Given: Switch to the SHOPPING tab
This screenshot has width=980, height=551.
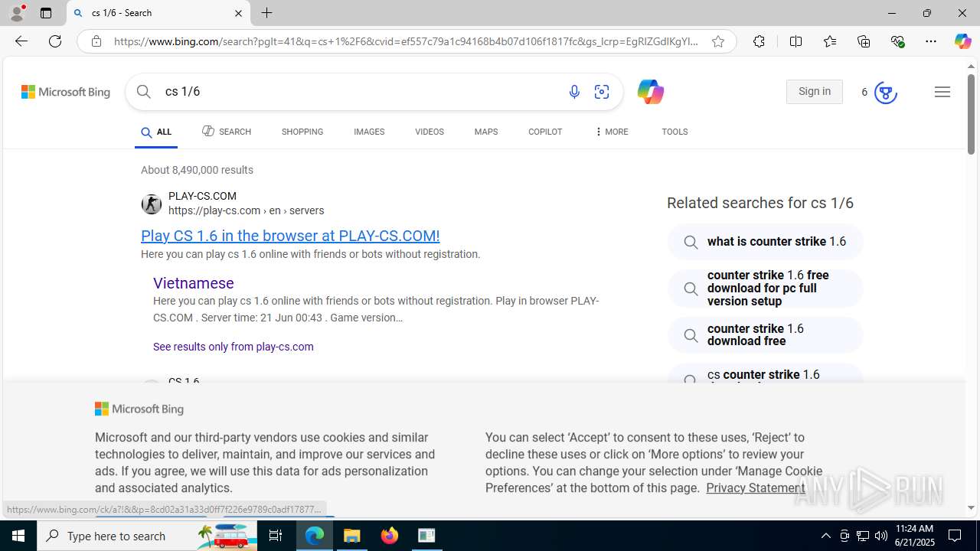Looking at the screenshot, I should click(x=302, y=132).
